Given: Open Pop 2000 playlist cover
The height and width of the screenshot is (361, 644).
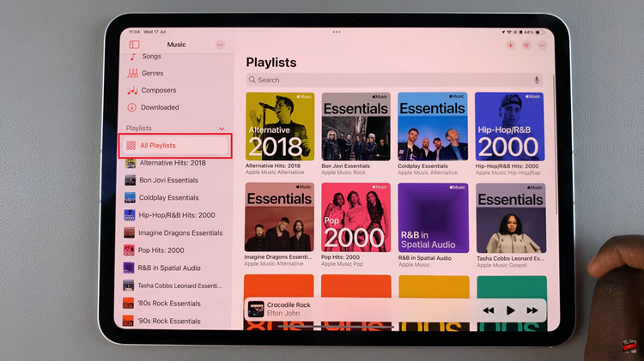Looking at the screenshot, I should (x=355, y=218).
